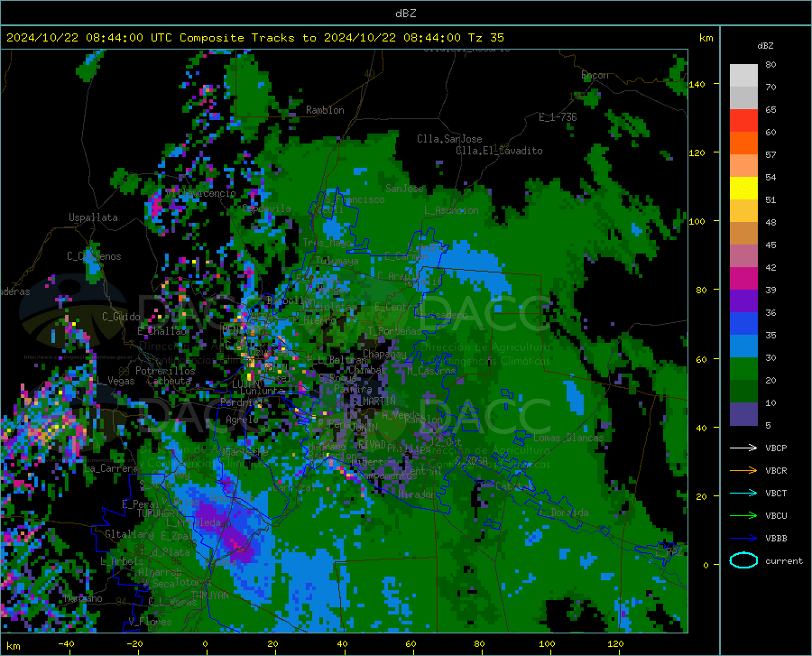Image resolution: width=812 pixels, height=656 pixels.
Task: Click the green VBCU arrow legend icon
Action: pyautogui.click(x=743, y=516)
